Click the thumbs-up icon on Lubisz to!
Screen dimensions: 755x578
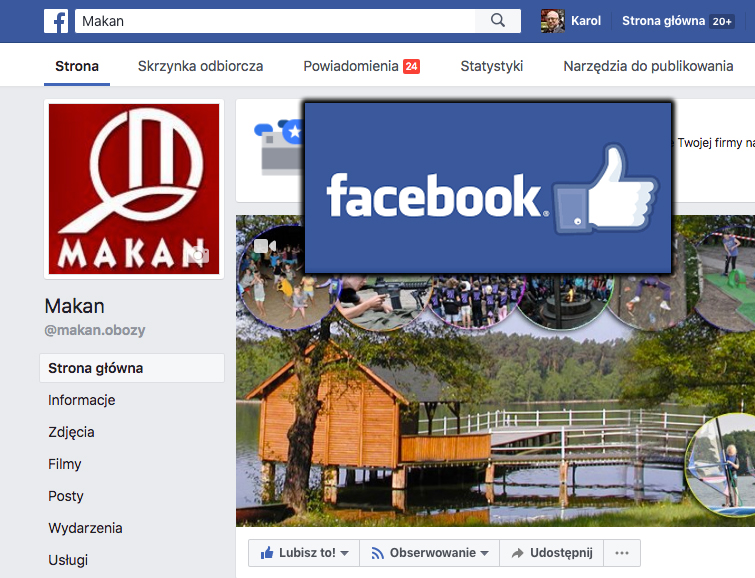click(x=267, y=553)
